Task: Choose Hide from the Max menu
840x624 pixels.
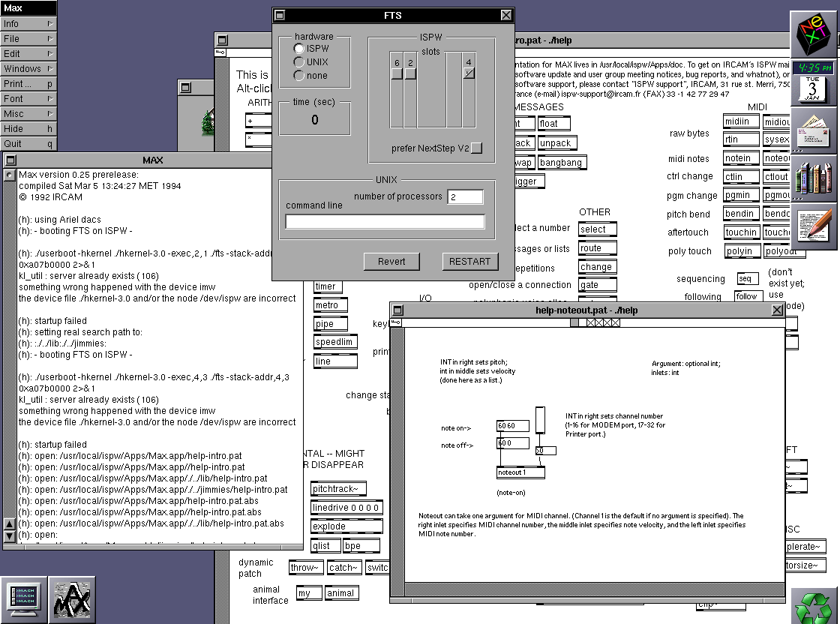Action: [28, 128]
